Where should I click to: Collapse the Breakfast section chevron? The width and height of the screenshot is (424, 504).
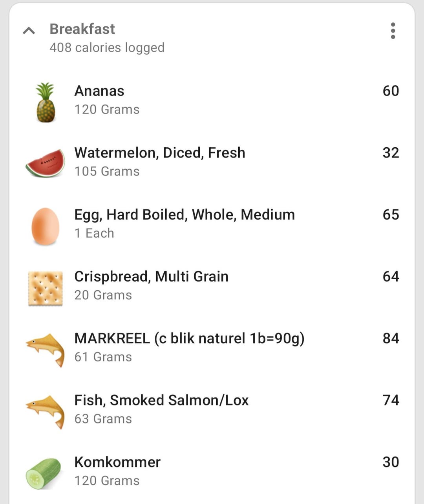[x=29, y=31]
